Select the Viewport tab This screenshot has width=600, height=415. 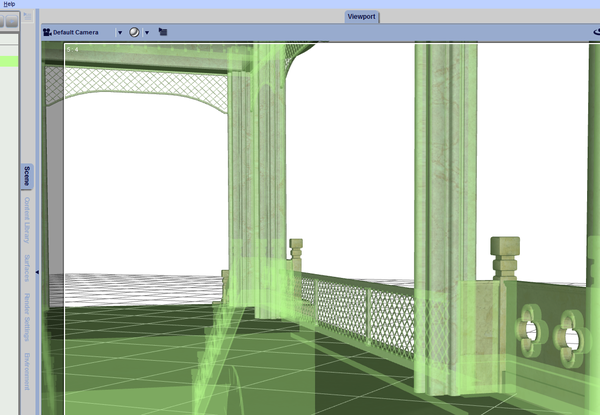(x=361, y=16)
